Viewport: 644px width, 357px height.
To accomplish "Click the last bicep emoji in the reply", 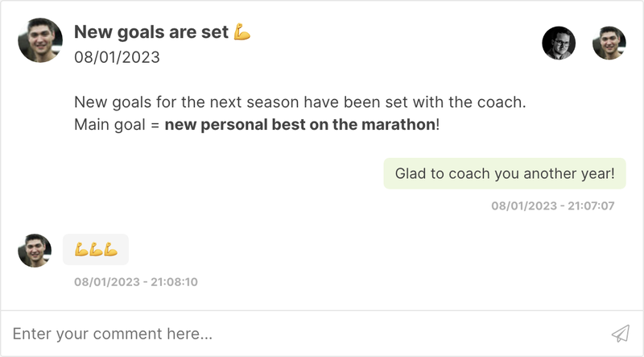I will 110,249.
